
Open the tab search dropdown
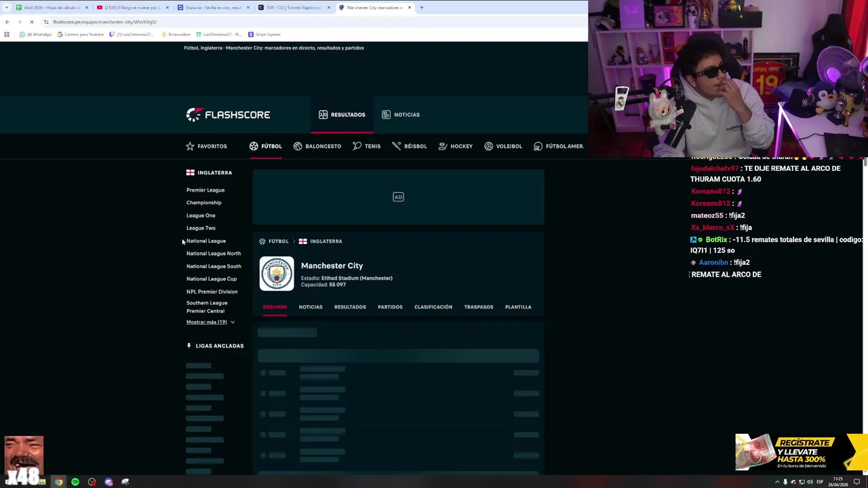[7, 7]
